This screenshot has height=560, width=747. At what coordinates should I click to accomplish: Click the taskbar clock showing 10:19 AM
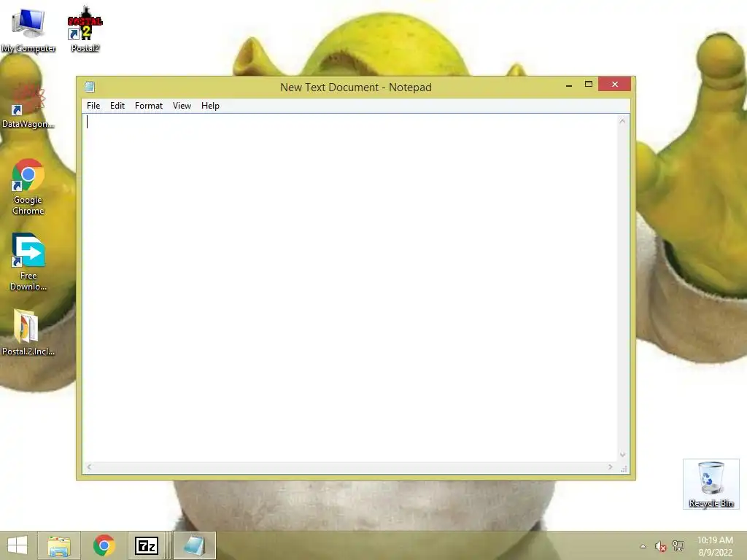[x=715, y=546]
